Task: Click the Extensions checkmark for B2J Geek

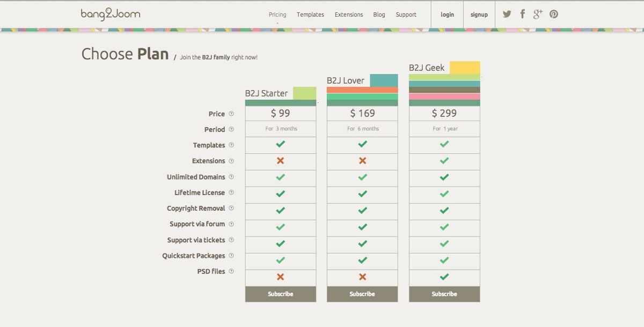Action: point(444,161)
